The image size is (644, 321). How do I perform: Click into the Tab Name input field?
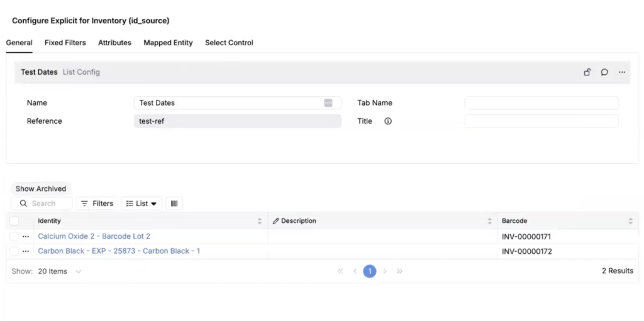point(541,103)
